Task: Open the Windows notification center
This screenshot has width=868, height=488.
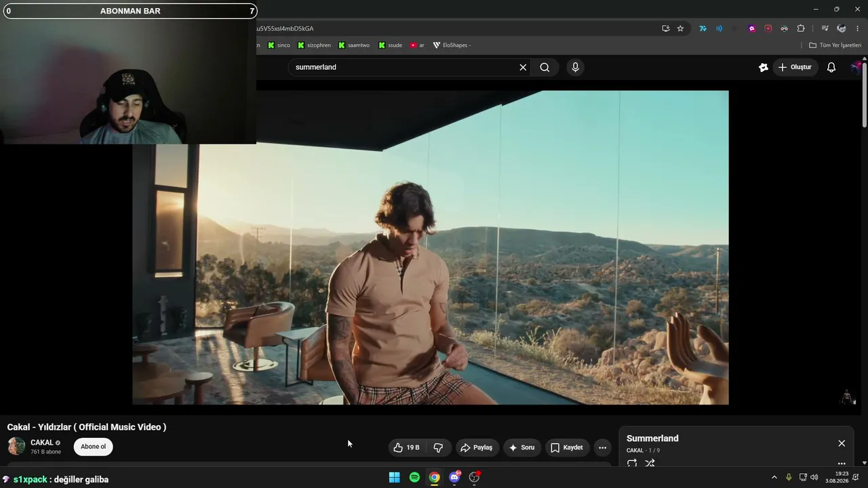Action: point(856,477)
